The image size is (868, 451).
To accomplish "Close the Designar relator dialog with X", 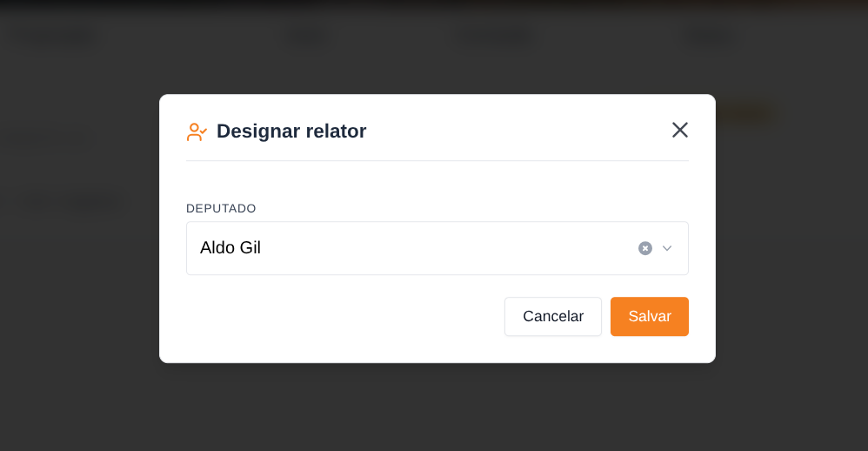I will point(680,131).
